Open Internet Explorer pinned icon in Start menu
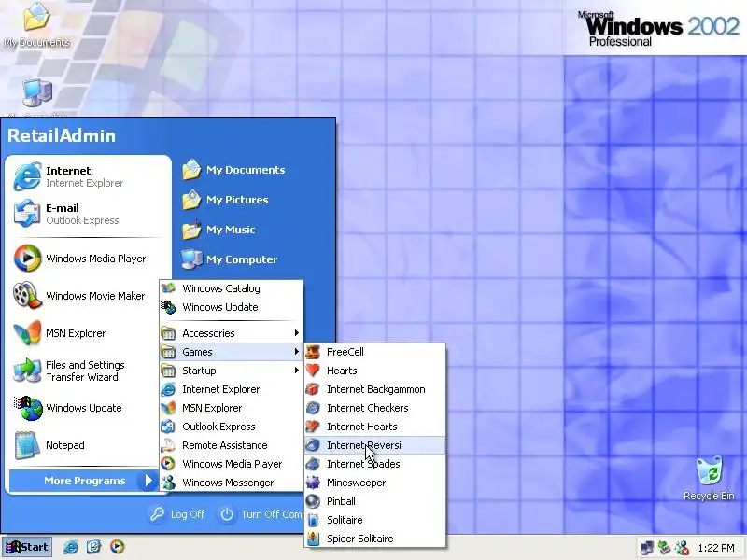 (27, 176)
